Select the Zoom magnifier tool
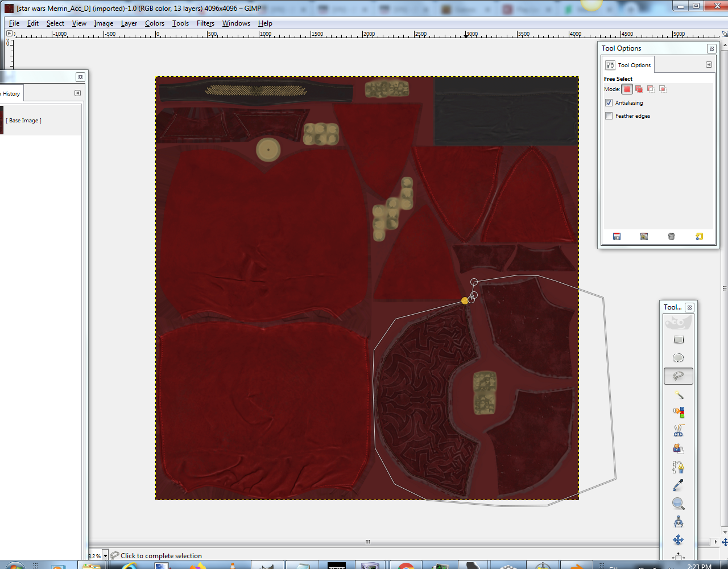This screenshot has width=728, height=569. tap(679, 504)
